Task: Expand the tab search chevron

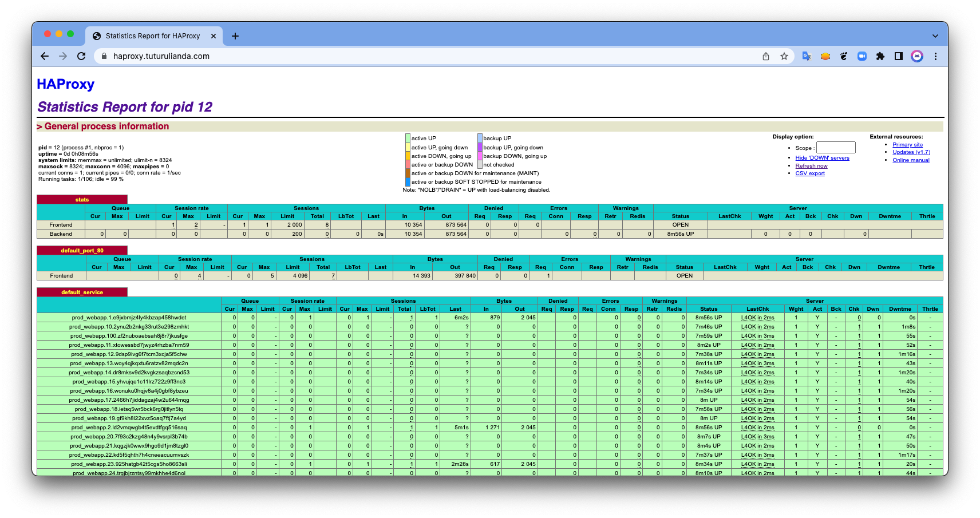Action: coord(935,35)
